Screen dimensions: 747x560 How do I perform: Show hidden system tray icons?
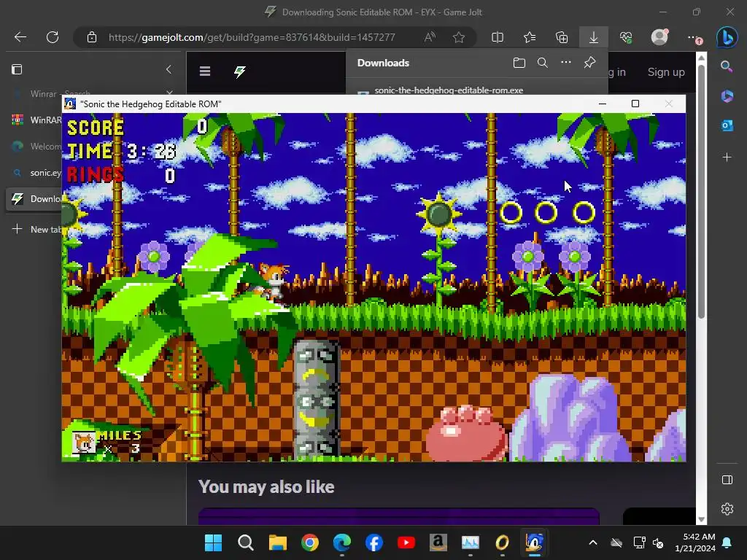point(593,542)
